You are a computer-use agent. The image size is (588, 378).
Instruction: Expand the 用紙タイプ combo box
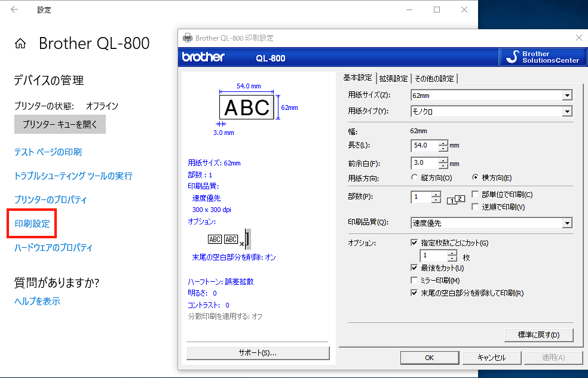pyautogui.click(x=566, y=112)
